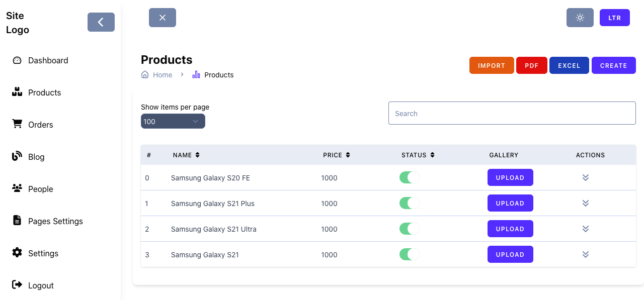Screen dimensions: 644x300
Task: Go to Pages Settings menu item
Action: (55, 221)
